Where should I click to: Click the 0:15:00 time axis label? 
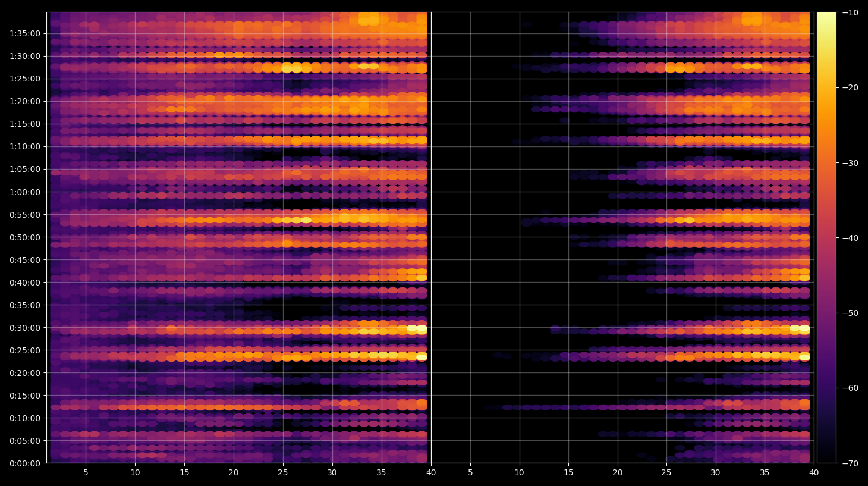25,396
